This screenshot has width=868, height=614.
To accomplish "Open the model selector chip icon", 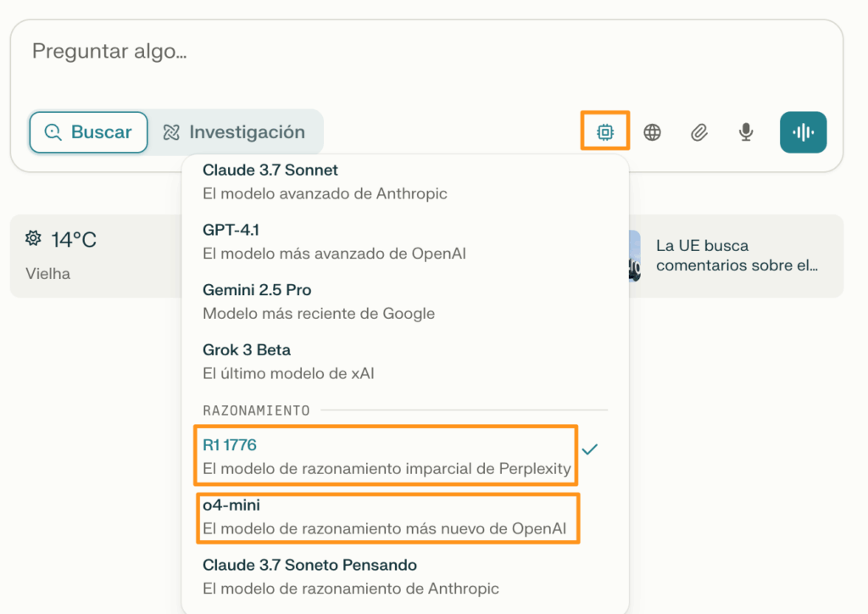I will [x=605, y=131].
